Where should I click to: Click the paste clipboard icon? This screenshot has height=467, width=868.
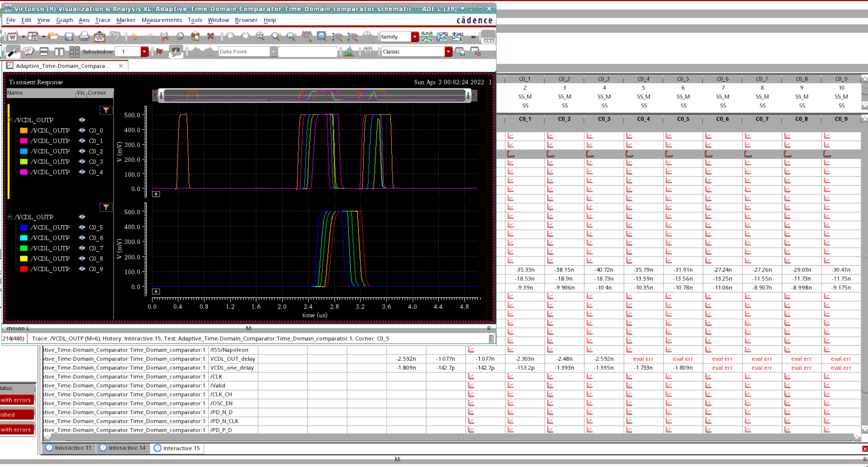coord(195,36)
